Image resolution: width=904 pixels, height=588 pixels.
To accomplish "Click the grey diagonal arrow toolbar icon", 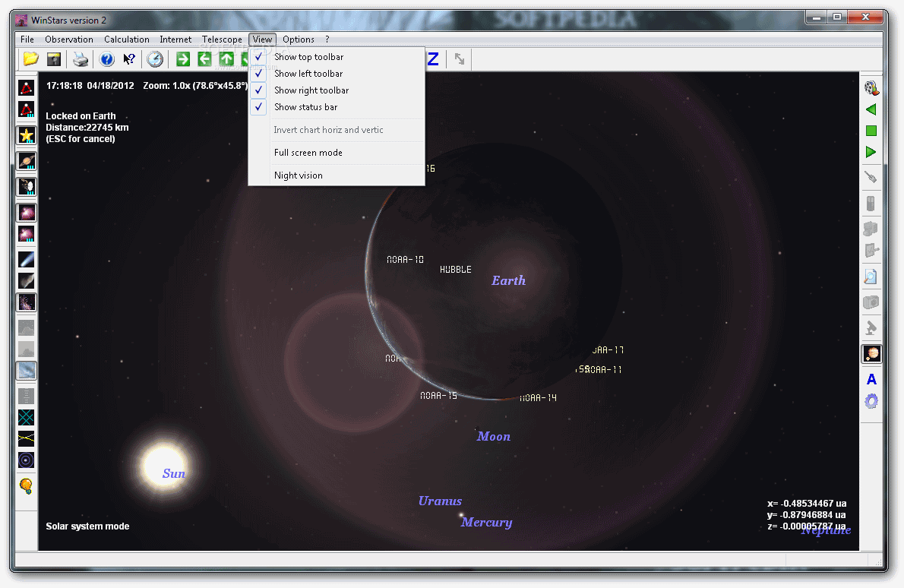I will 460,58.
